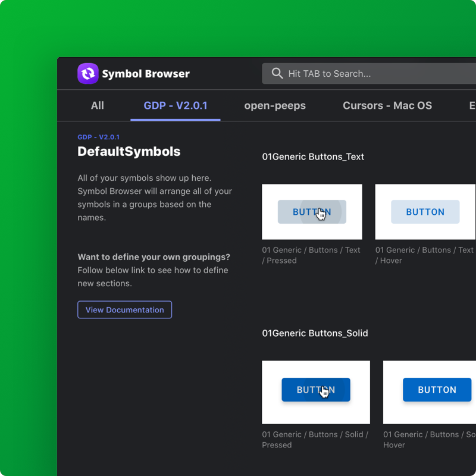
Task: Click the GDP - V2.0.1 label above DefaultSymbols
Action: [98, 137]
